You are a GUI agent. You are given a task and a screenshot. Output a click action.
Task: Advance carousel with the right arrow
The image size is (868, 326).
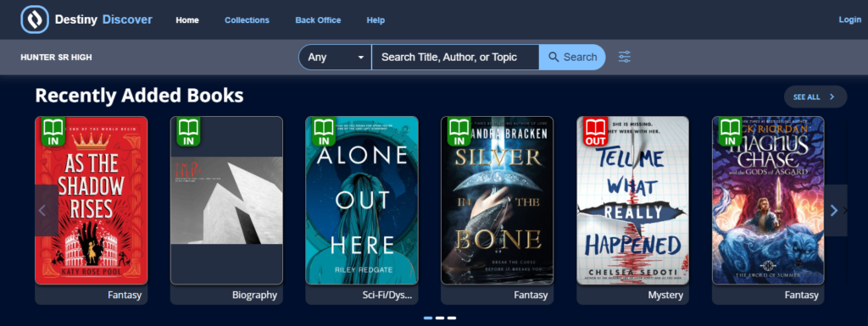click(834, 210)
